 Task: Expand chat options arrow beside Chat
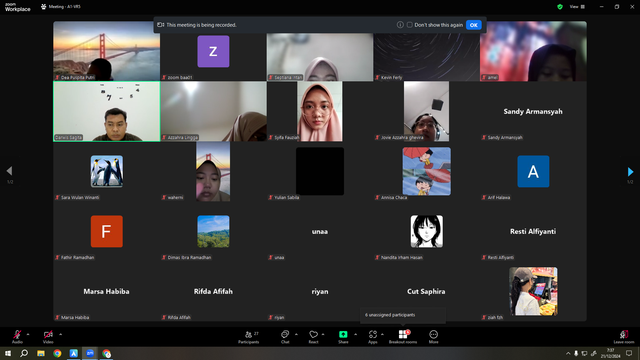296,334
